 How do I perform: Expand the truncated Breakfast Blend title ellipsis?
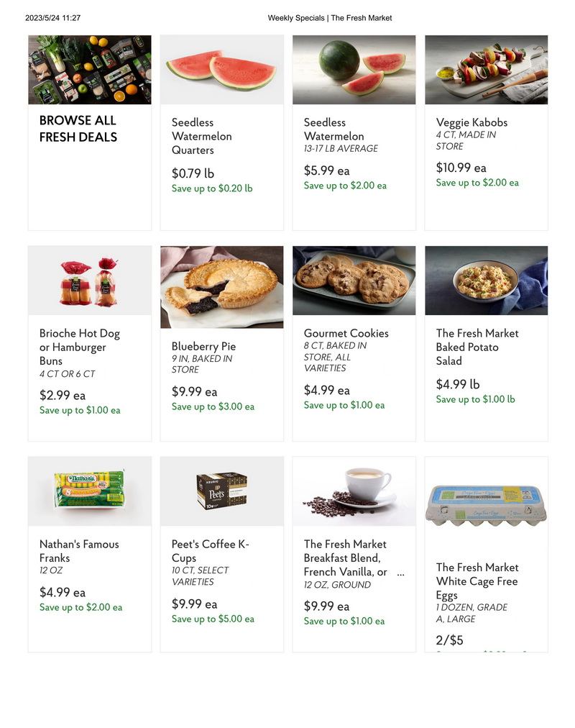[x=400, y=573]
